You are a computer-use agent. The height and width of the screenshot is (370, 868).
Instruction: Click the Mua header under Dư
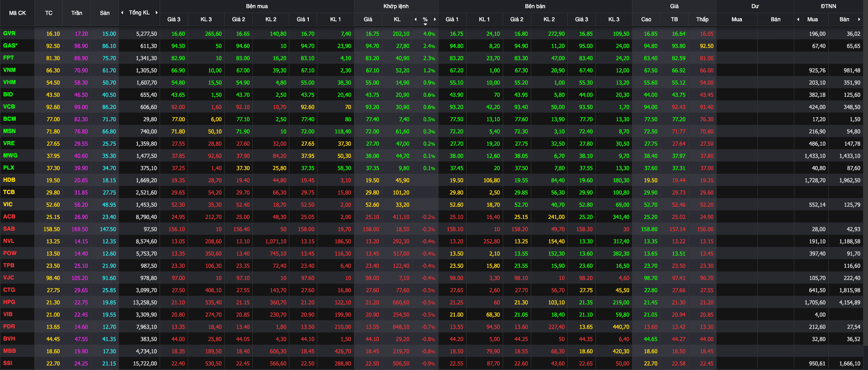pyautogui.click(x=737, y=19)
